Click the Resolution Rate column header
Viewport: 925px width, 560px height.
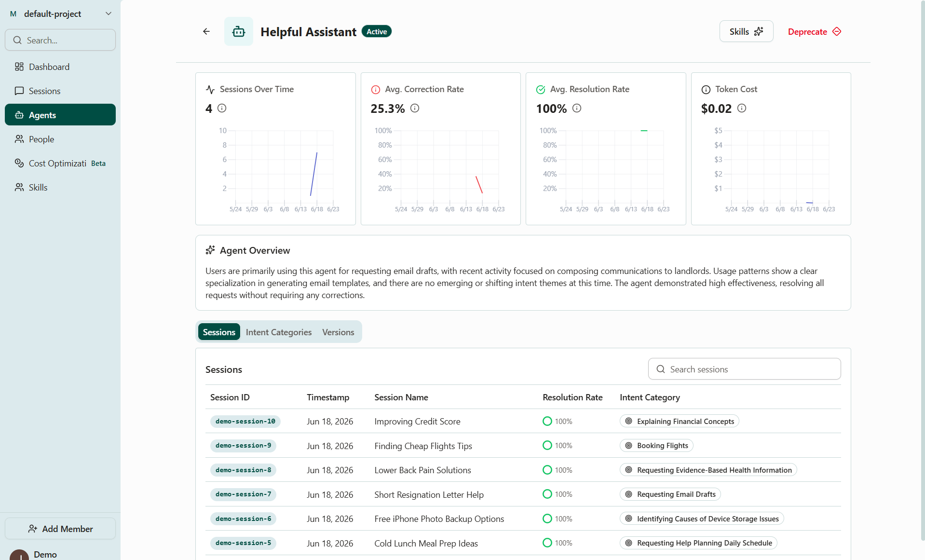(x=572, y=397)
